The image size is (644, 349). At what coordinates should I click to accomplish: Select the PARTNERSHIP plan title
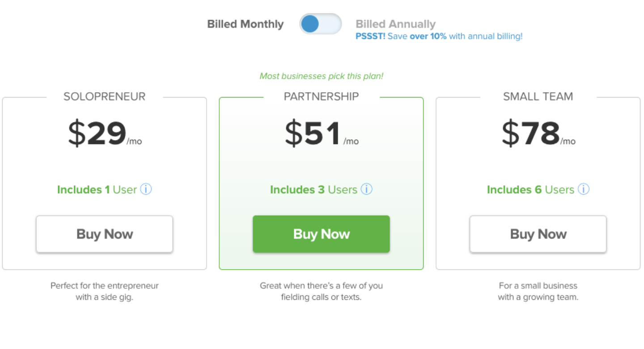(321, 97)
